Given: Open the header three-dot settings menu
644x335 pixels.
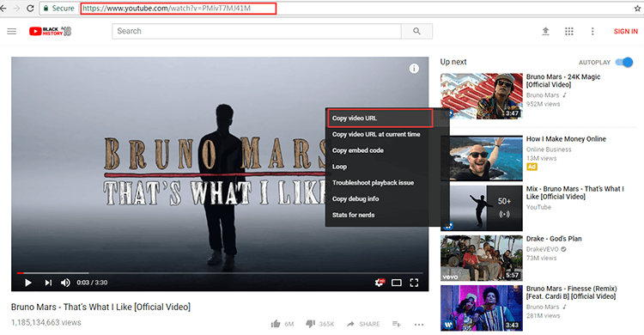Looking at the screenshot, I should coord(592,31).
